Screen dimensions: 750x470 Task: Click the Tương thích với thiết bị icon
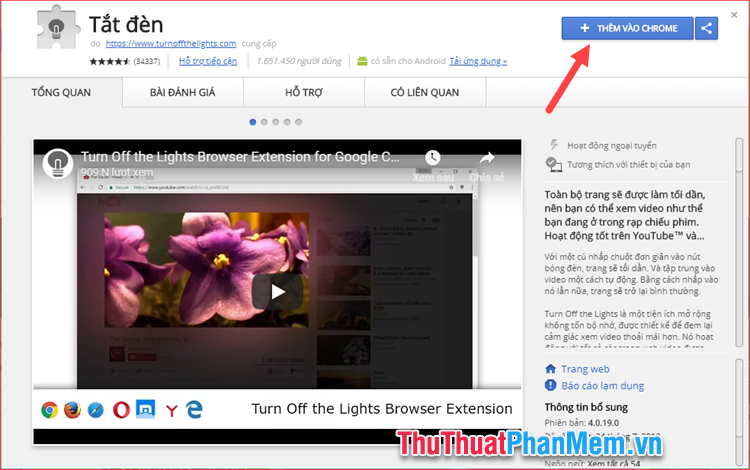point(554,164)
